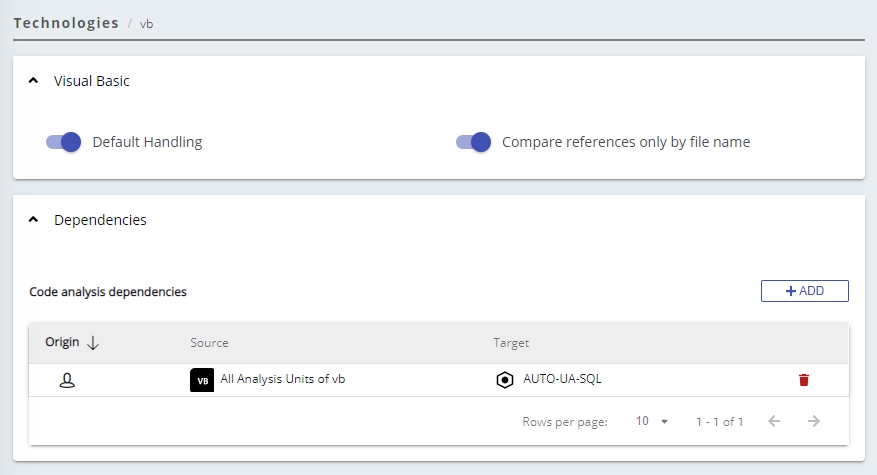Select All Analysis Units of vb text
The image size is (877, 475).
pyautogui.click(x=283, y=379)
